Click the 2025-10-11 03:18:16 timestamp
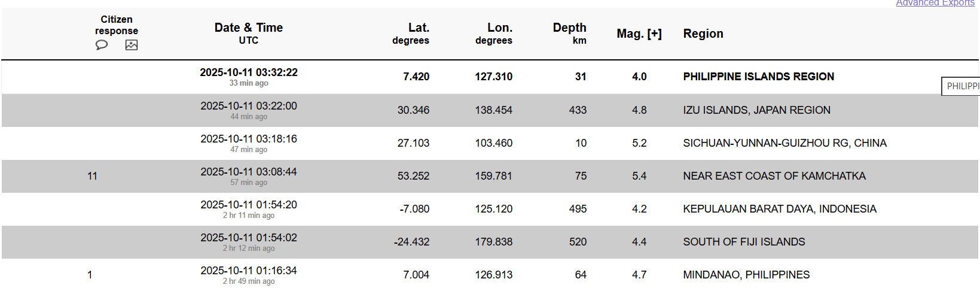 click(x=249, y=139)
